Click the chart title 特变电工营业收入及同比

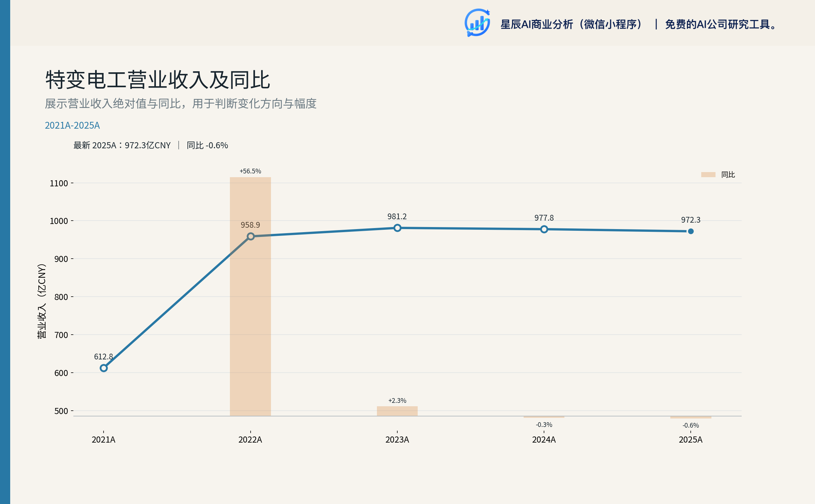[158, 80]
